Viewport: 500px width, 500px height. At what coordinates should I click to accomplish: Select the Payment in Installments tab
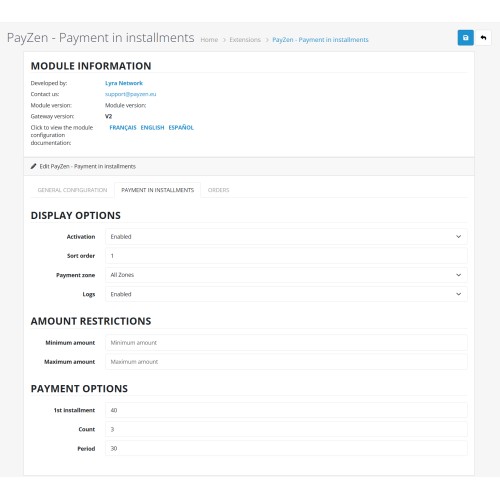point(157,190)
